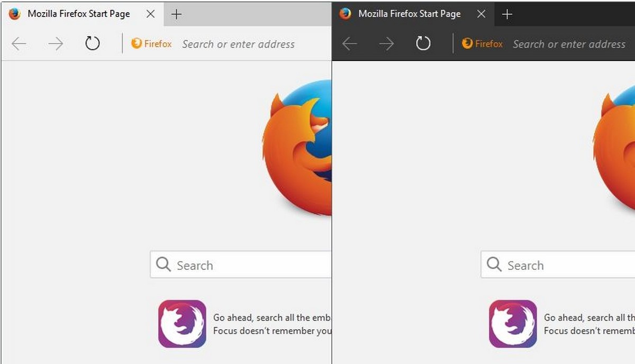
Task: Open Firefox Focus icon in dark-theme window page
Action: [x=513, y=324]
